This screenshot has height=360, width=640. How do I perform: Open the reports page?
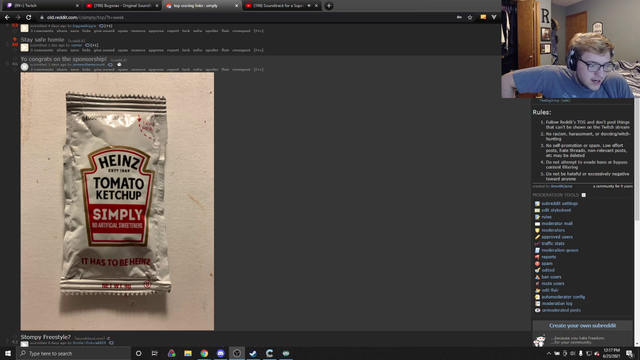point(549,257)
